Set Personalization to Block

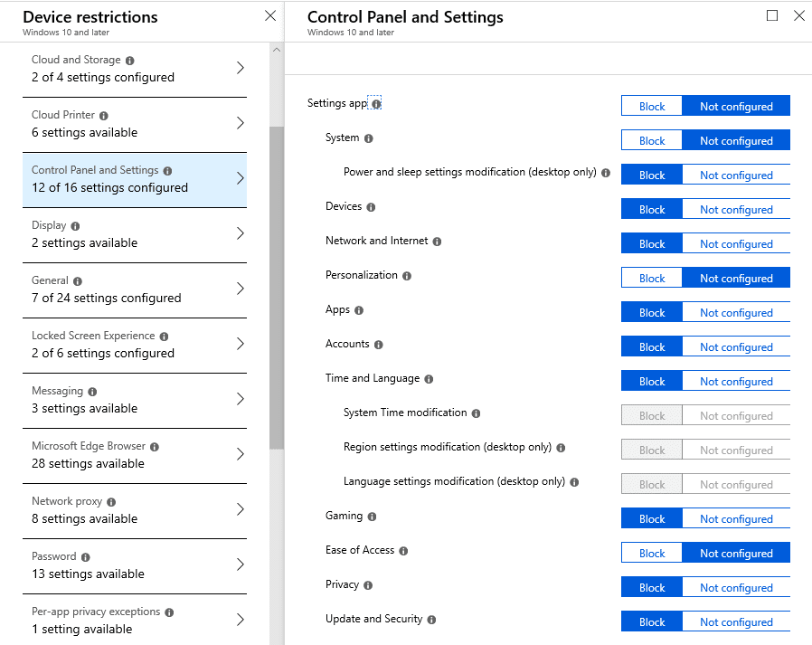tap(651, 279)
